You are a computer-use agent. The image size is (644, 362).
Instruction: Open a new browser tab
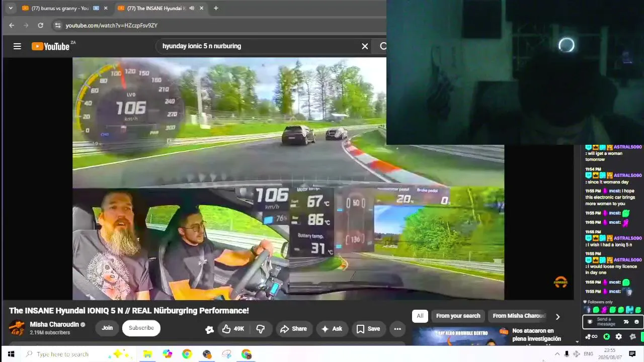point(216,8)
